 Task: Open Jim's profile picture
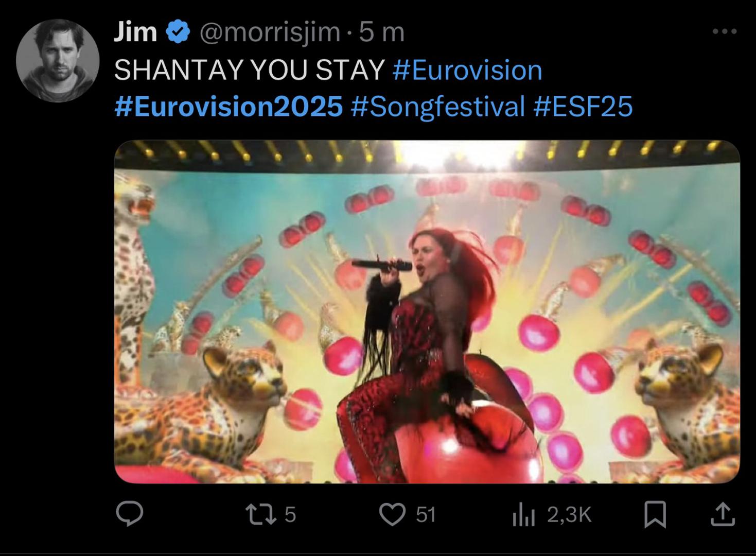[58, 61]
